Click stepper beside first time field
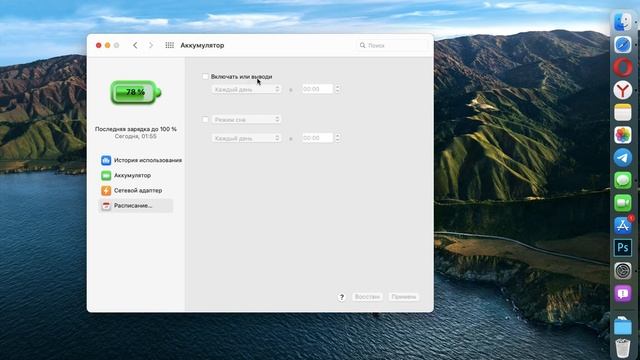 click(x=338, y=89)
